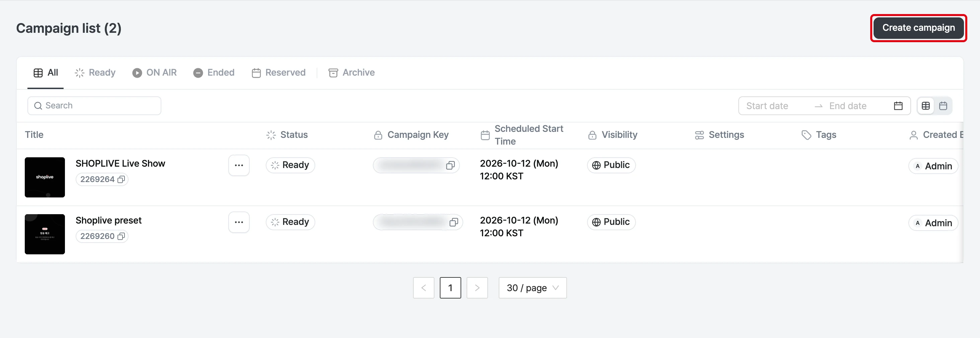Copy campaign ID 2269264
The height and width of the screenshot is (338, 980).
(x=121, y=179)
